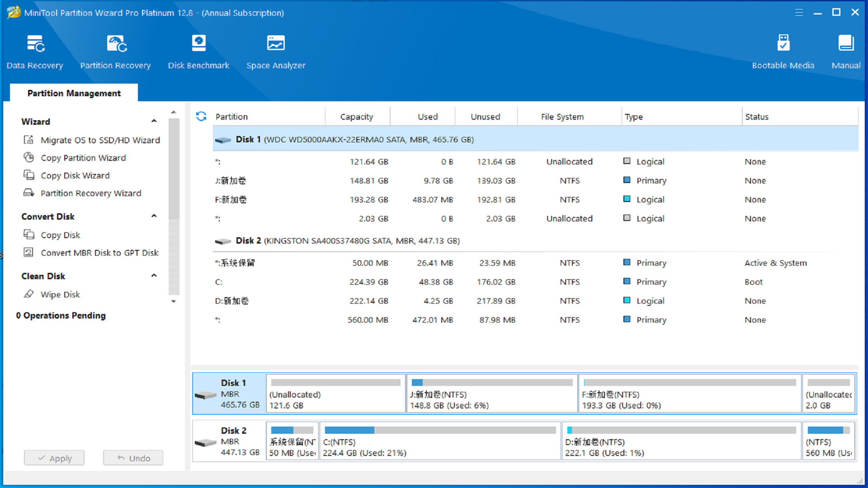Select Convert MBR Disk to GPT Disk
Viewport: 868px width, 488px height.
[x=99, y=253]
